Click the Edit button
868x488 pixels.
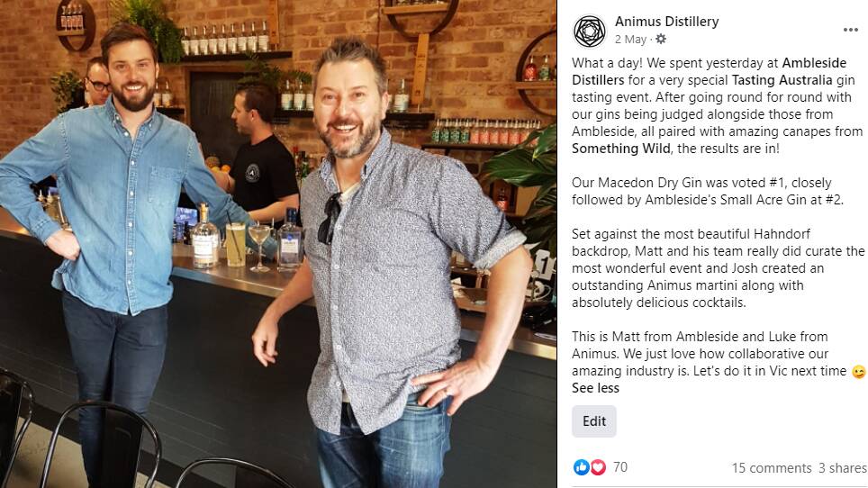coord(594,421)
